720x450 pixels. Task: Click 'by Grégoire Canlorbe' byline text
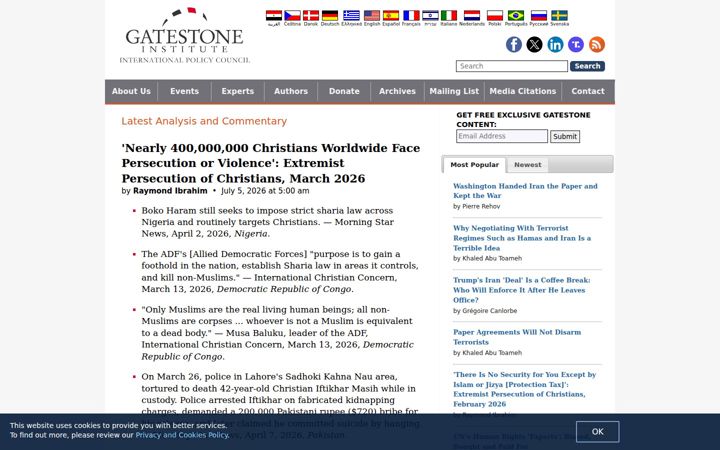(x=485, y=311)
